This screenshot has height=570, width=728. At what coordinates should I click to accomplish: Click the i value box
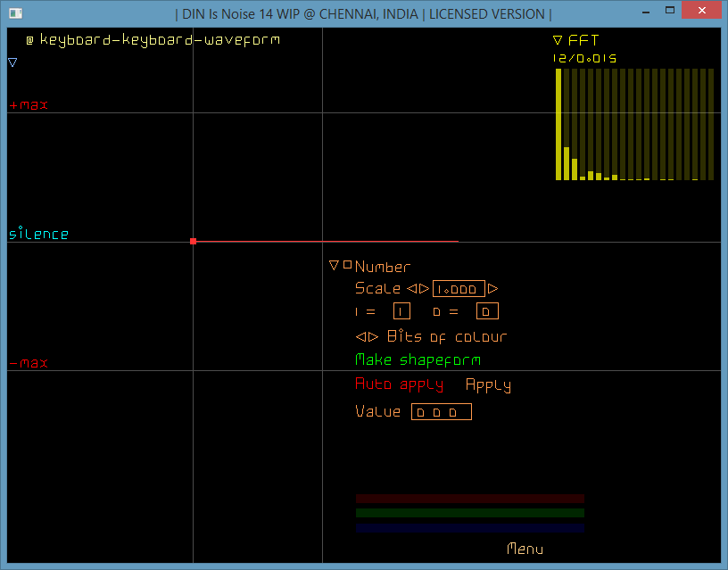coord(401,310)
